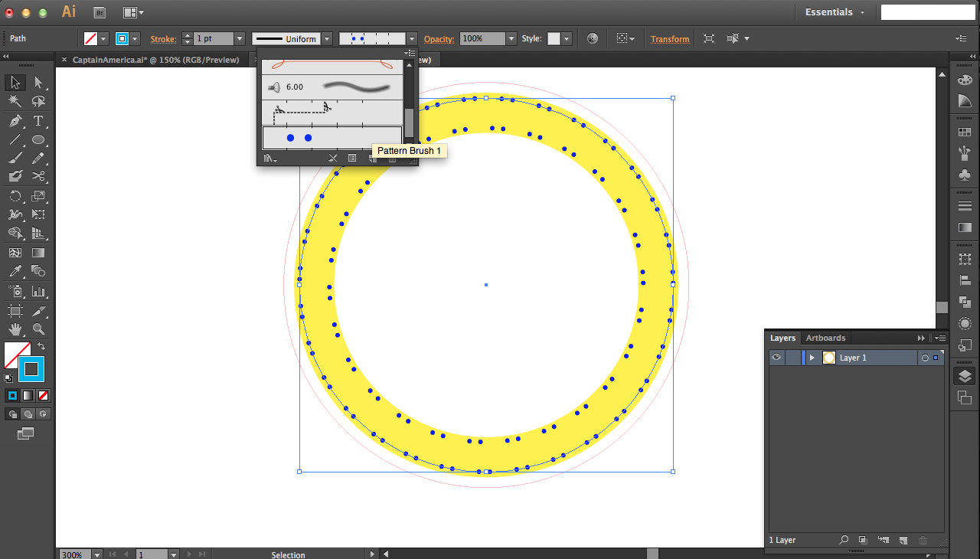Viewport: 980px width, 559px height.
Task: Open the Brush Libraries menu in Brushes panel
Action: tap(268, 158)
